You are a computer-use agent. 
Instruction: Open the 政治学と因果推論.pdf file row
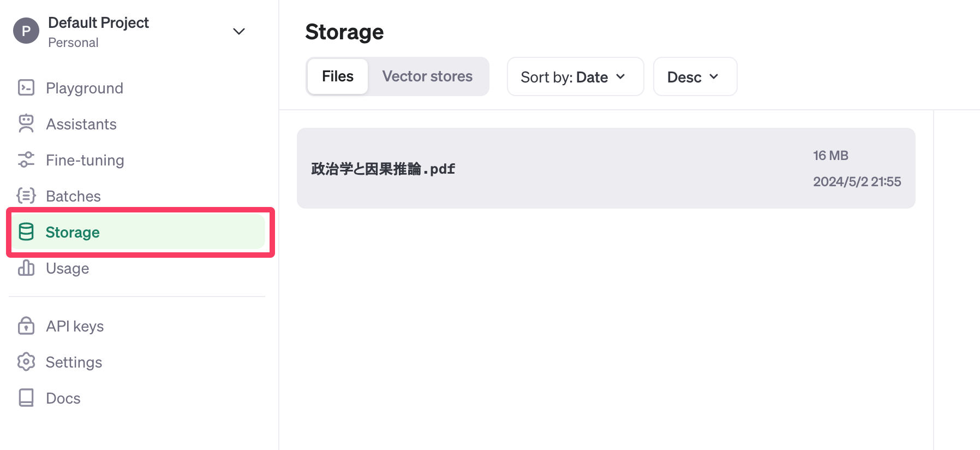click(x=606, y=168)
